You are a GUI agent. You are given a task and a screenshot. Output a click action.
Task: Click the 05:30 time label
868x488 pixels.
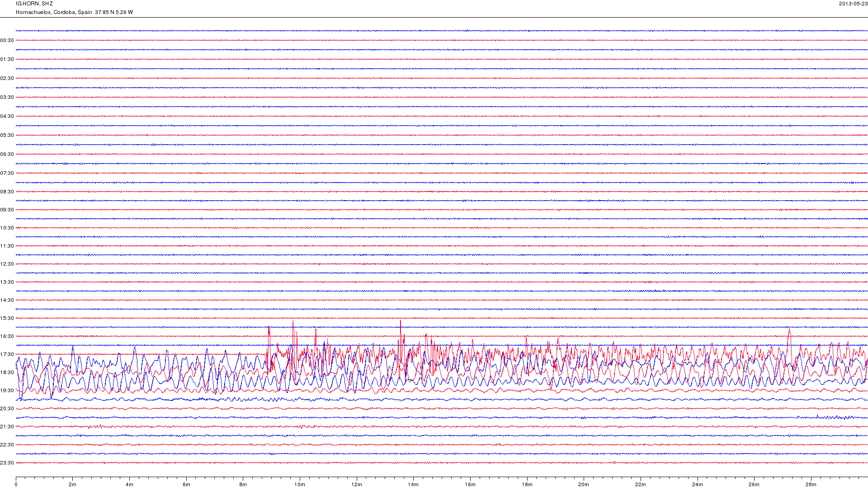[x=7, y=135]
